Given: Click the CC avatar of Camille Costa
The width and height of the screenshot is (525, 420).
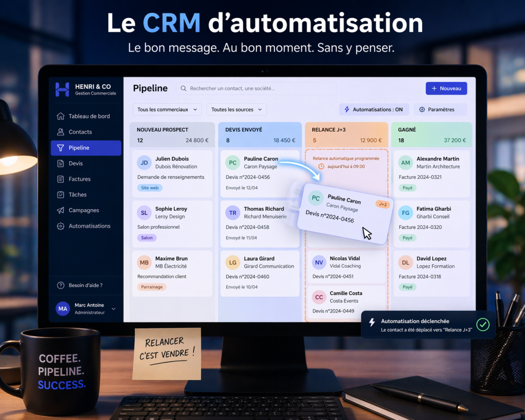Looking at the screenshot, I should tap(319, 297).
